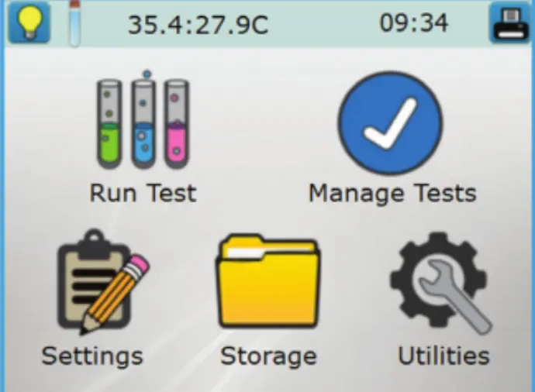The height and width of the screenshot is (392, 535).
Task: Click the Manage Tests text label
Action: pyautogui.click(x=392, y=193)
